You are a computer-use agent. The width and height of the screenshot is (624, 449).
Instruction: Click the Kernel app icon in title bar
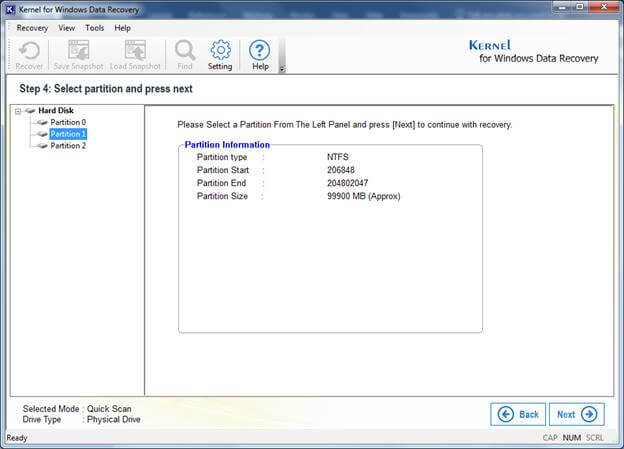[10, 9]
